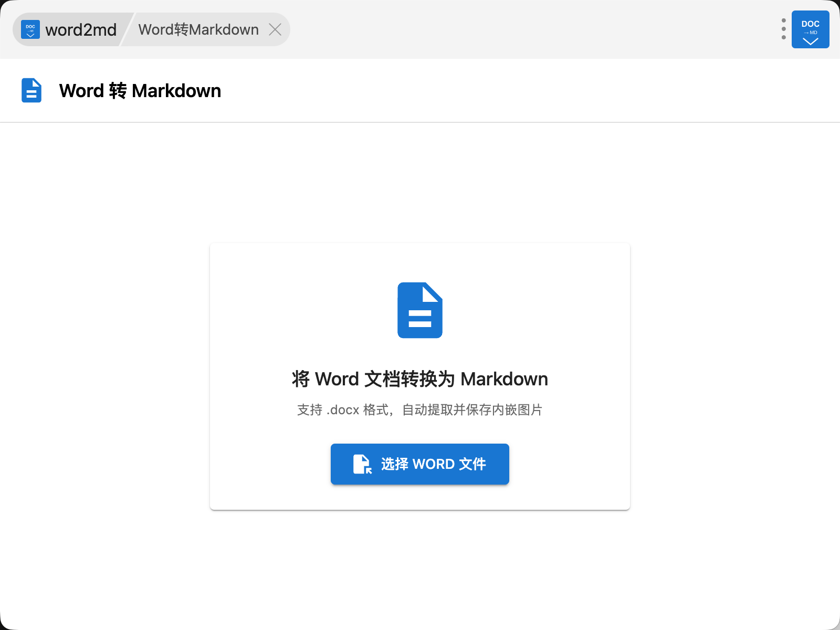Click the DOC to MD plugin logo

810,29
